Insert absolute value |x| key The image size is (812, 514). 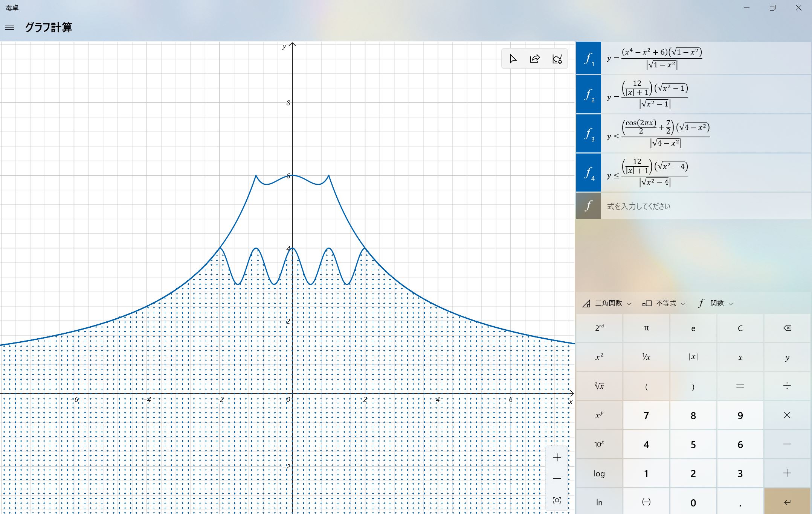693,357
